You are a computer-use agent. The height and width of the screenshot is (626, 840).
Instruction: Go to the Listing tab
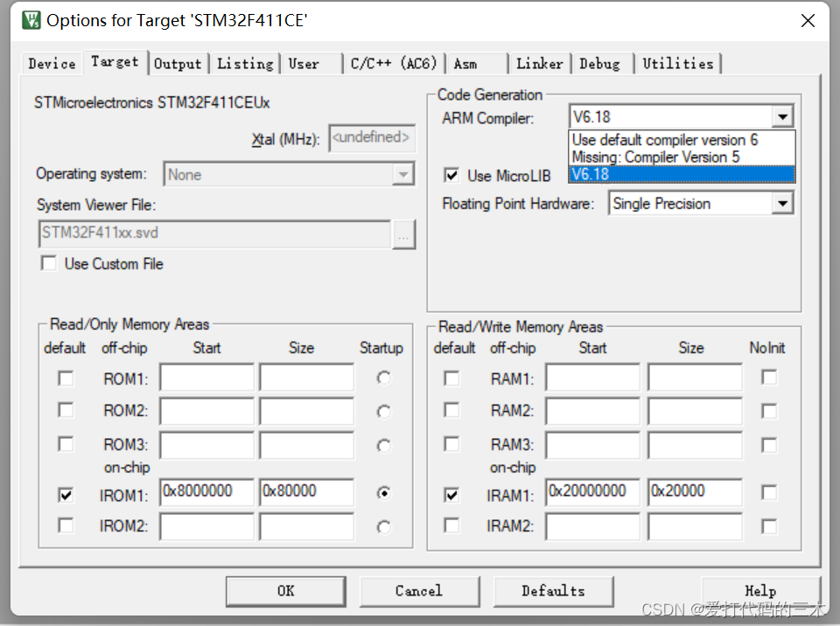click(245, 64)
